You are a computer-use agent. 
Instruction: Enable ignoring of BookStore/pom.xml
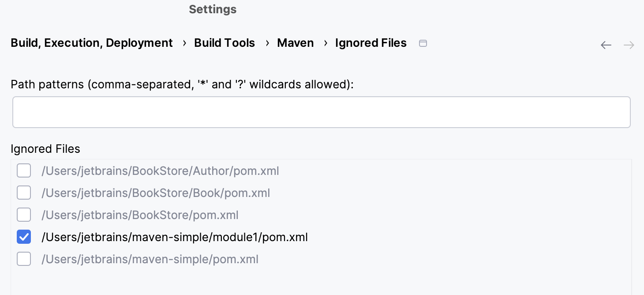pyautogui.click(x=23, y=215)
